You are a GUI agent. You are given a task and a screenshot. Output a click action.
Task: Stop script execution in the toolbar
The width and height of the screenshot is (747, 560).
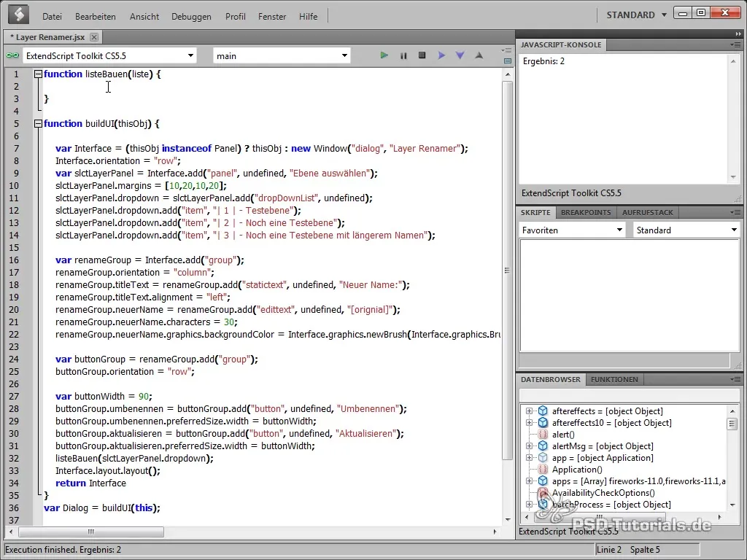[x=422, y=55]
